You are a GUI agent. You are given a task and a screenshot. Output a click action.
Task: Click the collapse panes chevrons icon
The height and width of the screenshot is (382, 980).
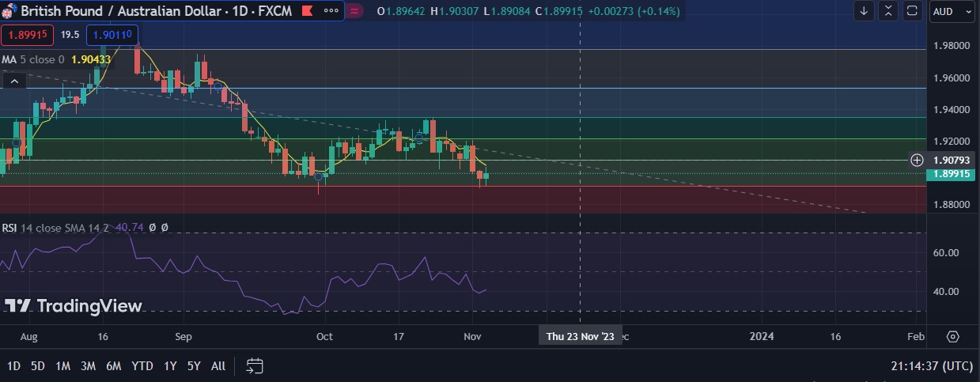889,11
